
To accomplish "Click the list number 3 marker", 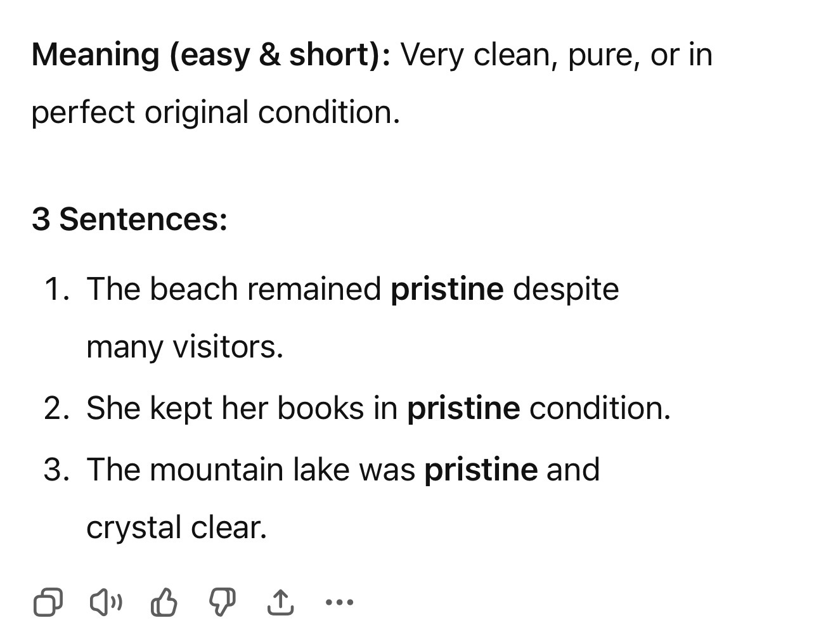I will pos(57,470).
